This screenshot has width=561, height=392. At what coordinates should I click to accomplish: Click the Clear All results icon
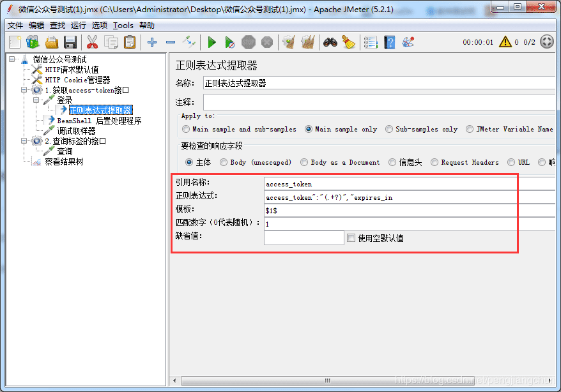[308, 42]
